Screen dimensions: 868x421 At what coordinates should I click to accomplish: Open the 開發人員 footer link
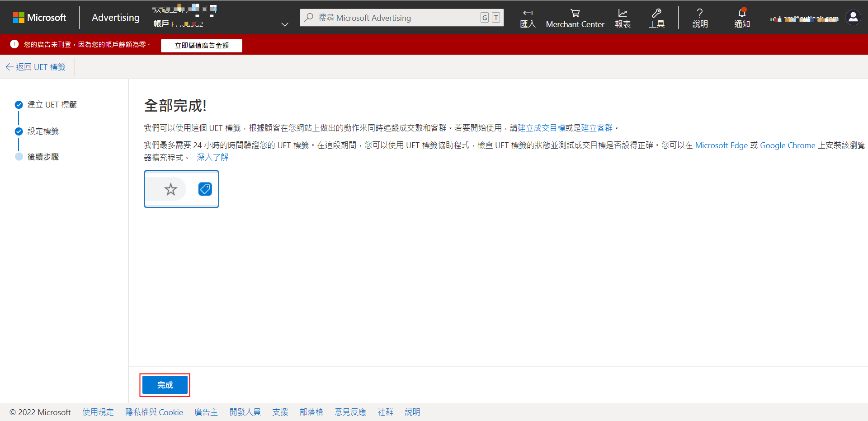tap(245, 412)
